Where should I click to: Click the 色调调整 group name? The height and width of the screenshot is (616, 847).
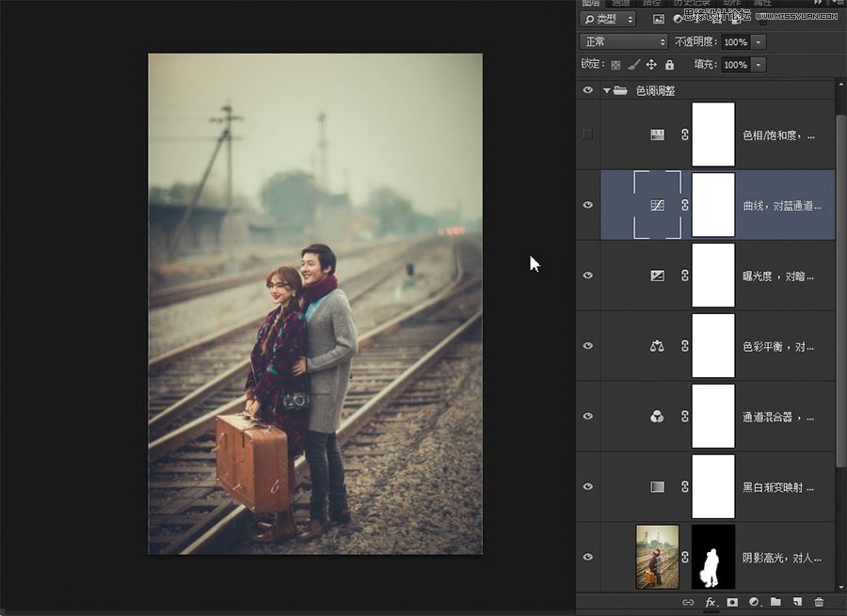click(655, 90)
